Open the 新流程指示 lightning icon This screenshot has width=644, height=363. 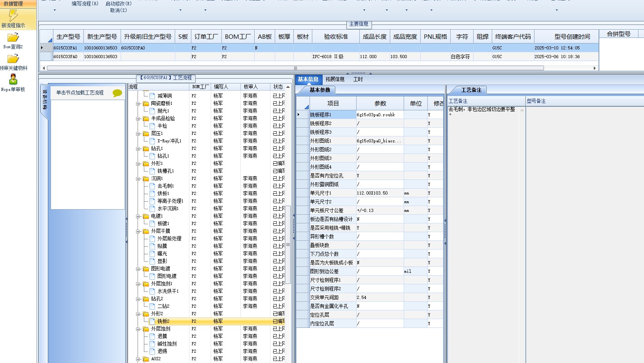13,15
